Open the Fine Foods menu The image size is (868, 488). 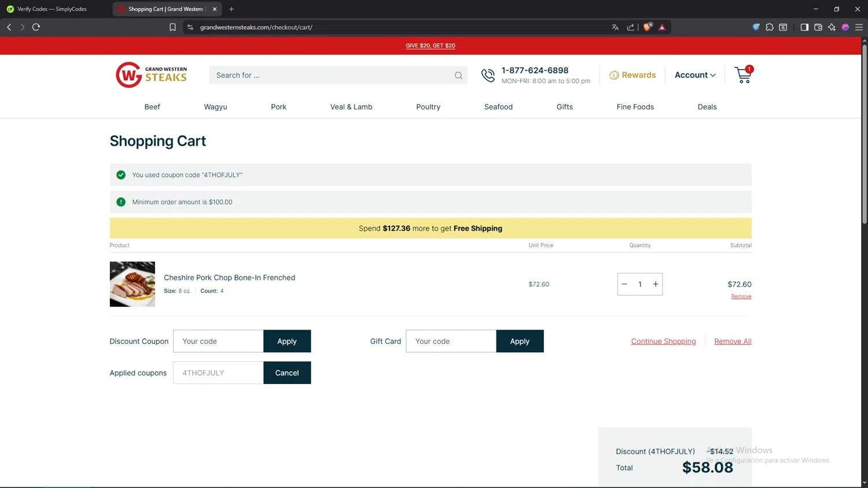click(635, 107)
